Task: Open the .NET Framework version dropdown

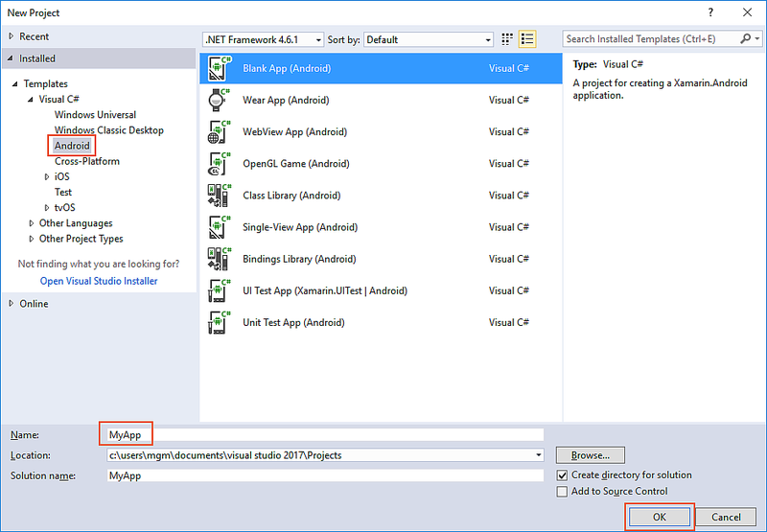Action: tap(263, 39)
